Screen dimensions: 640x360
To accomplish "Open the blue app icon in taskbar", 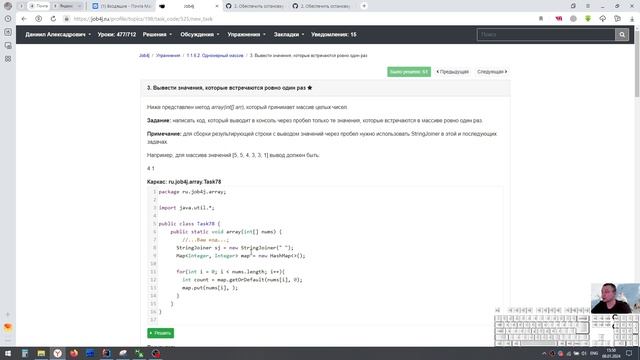I will tap(90, 353).
